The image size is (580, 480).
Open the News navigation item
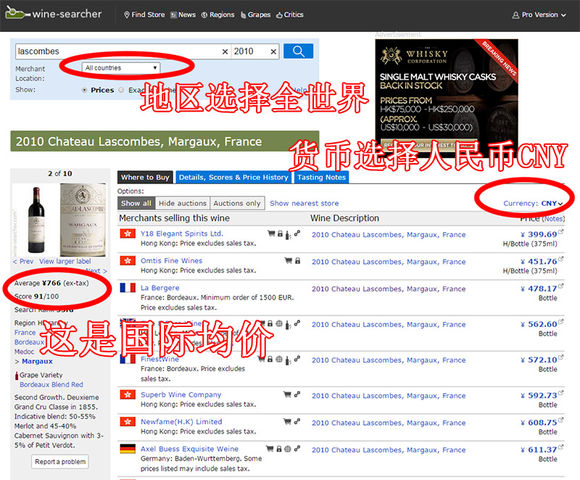[183, 15]
